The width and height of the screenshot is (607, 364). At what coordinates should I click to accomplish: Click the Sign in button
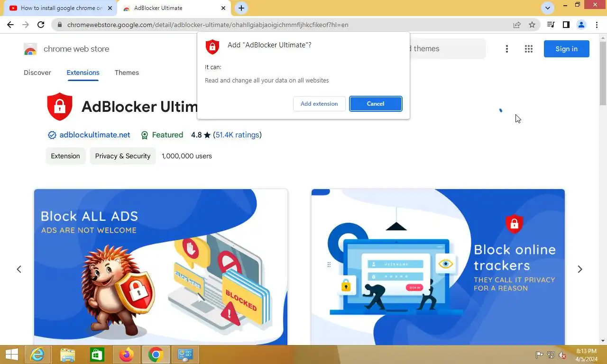click(x=567, y=49)
